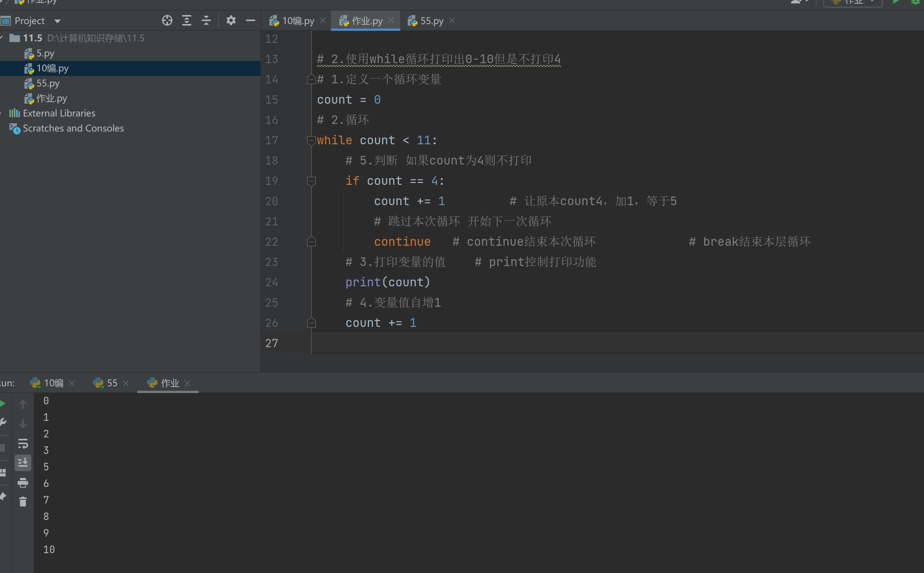Toggle Scroll to End in run console
The width and height of the screenshot is (924, 573).
point(23,463)
